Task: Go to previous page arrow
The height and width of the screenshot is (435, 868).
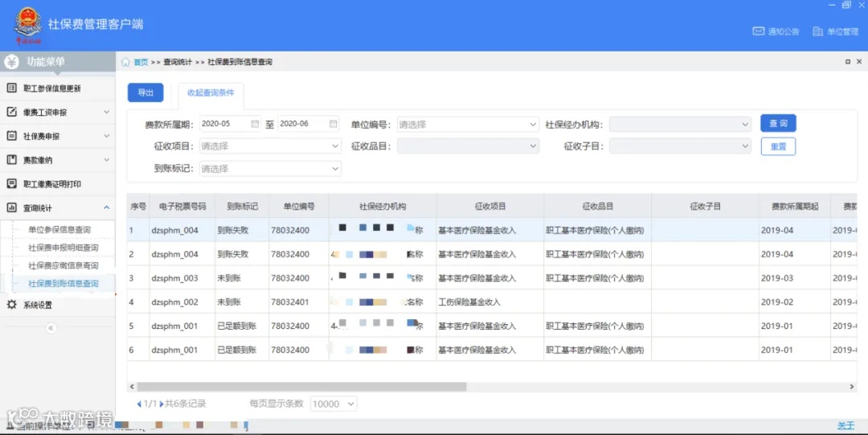Action: [x=139, y=404]
